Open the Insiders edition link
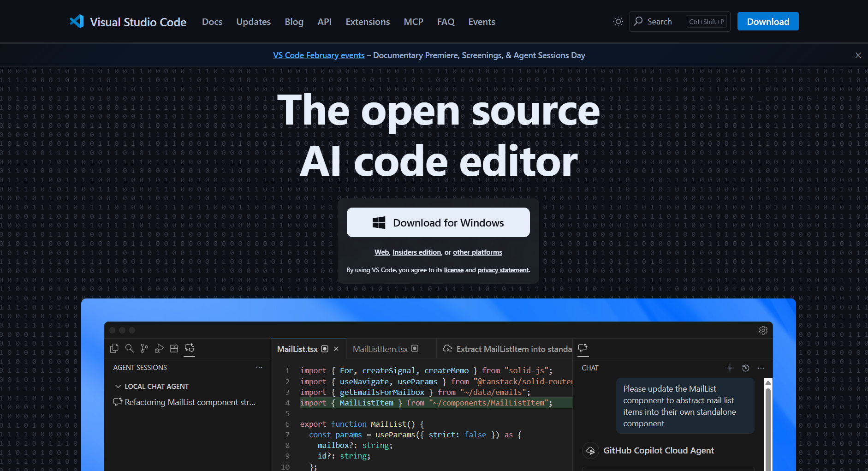 (x=416, y=252)
